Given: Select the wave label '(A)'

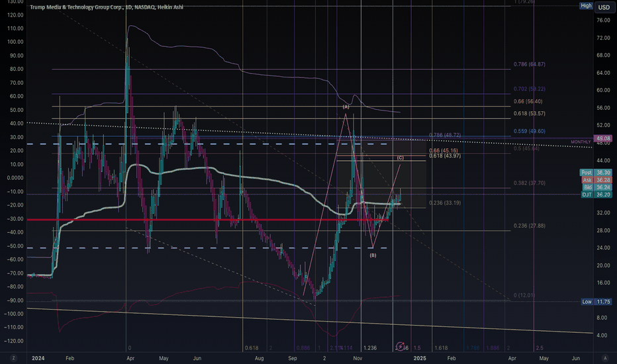Looking at the screenshot, I should coord(346,107).
